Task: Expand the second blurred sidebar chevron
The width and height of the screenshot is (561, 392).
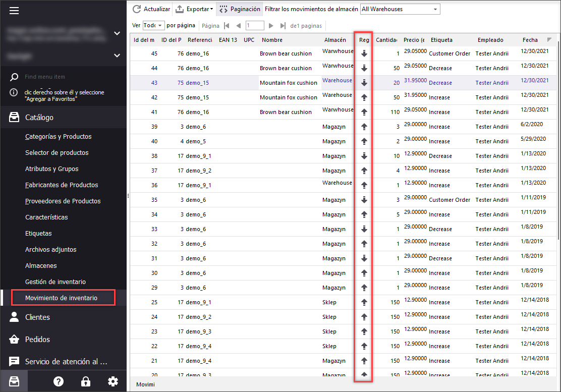Action: point(117,55)
